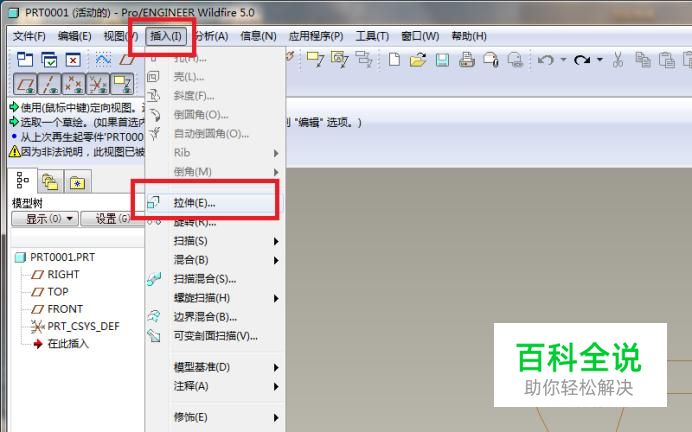692x432 pixels.
Task: Click the greyed layered boxes icon
Action: point(364,59)
